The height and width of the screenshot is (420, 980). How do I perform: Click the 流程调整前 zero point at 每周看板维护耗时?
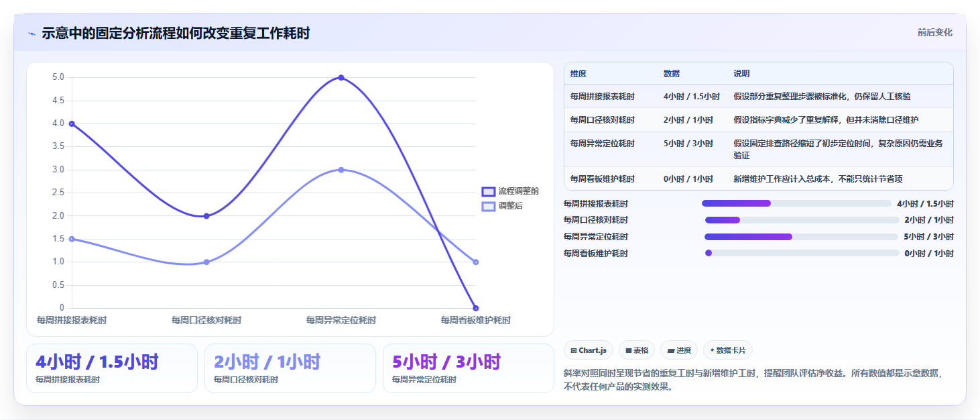(x=476, y=309)
